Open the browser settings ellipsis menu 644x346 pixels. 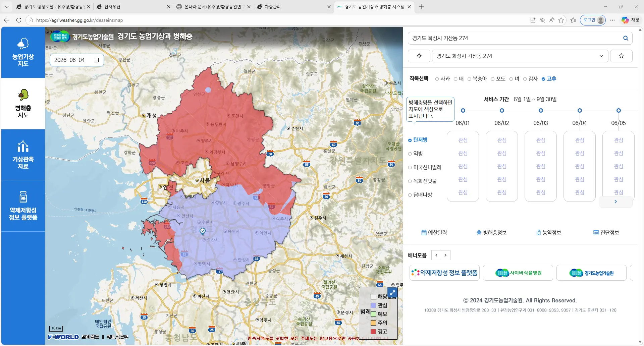click(x=612, y=20)
